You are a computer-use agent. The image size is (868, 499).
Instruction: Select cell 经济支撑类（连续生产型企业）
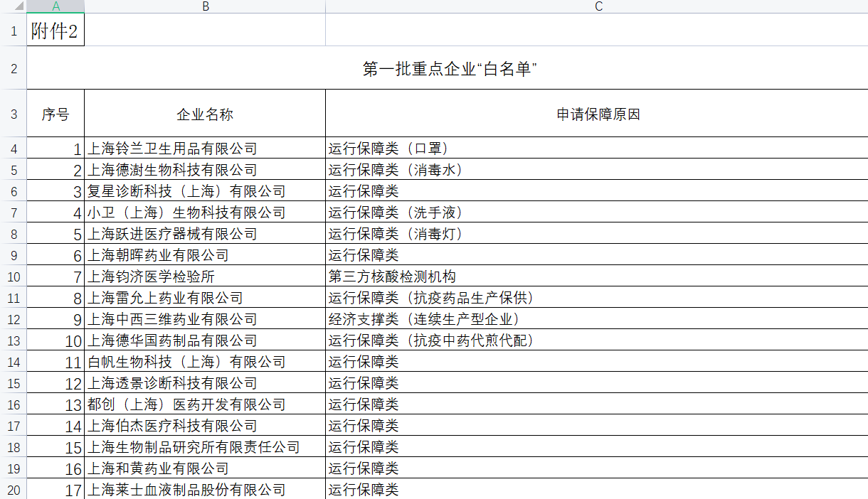point(597,319)
